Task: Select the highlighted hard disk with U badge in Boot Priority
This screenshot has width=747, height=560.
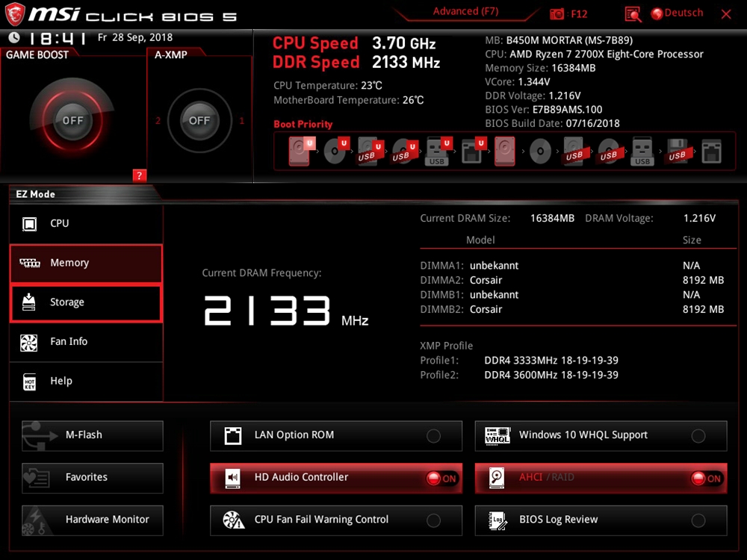Action: (x=301, y=151)
